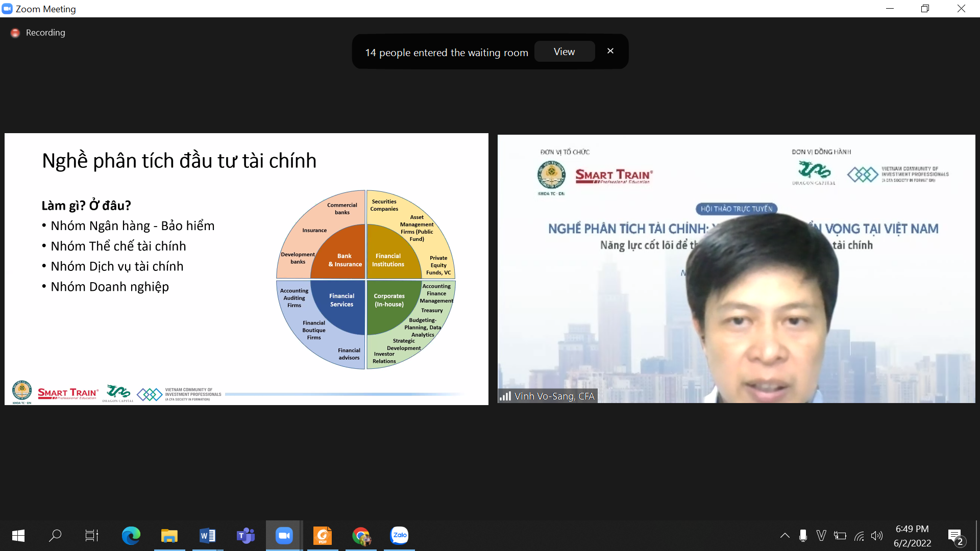Click bullet "Nhóm Doanh nghiệp"
Image resolution: width=980 pixels, height=551 pixels.
110,287
